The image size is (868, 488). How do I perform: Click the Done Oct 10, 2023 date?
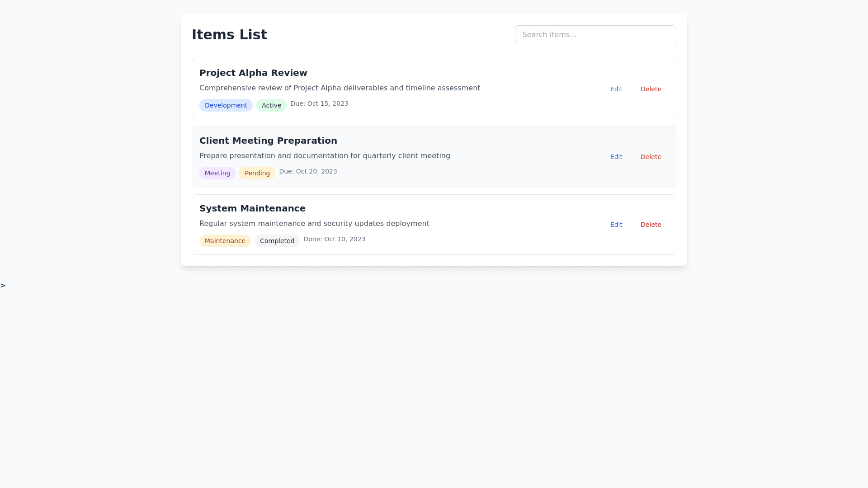[334, 239]
